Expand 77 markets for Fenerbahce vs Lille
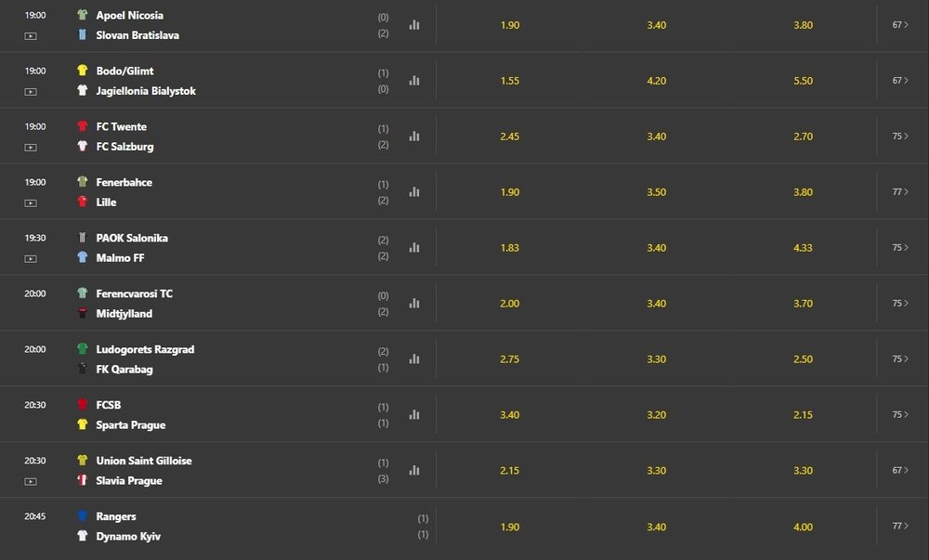Image resolution: width=929 pixels, height=560 pixels. [900, 192]
